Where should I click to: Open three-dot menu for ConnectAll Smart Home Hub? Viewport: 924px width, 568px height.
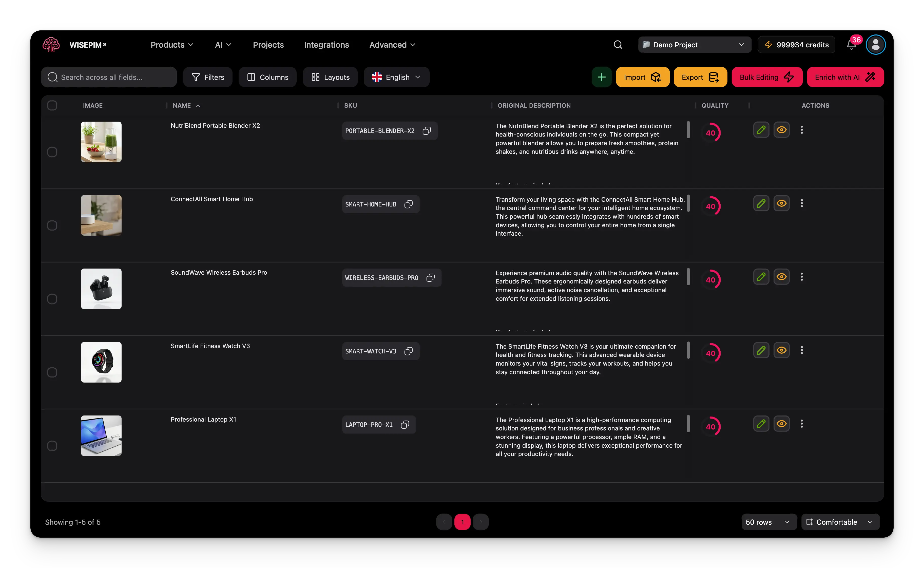pyautogui.click(x=802, y=203)
